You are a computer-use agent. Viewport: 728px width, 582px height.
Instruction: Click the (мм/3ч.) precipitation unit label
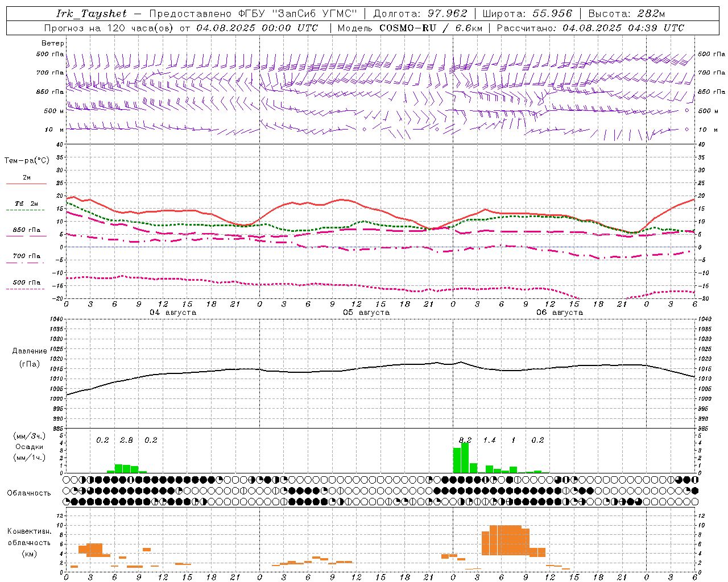(x=30, y=436)
